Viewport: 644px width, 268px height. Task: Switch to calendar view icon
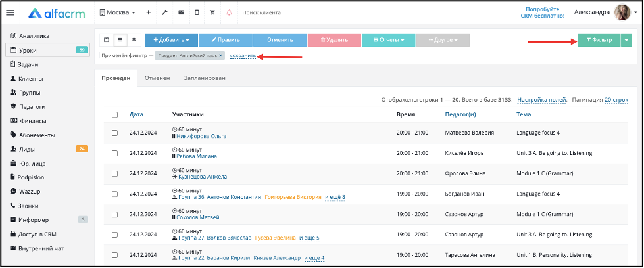[x=107, y=40]
